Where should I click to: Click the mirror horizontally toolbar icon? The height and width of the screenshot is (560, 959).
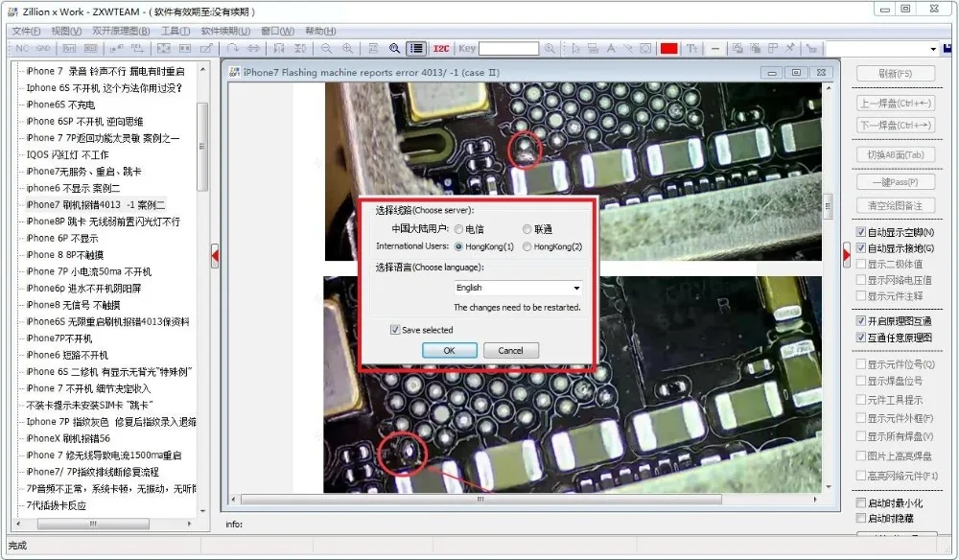279,48
